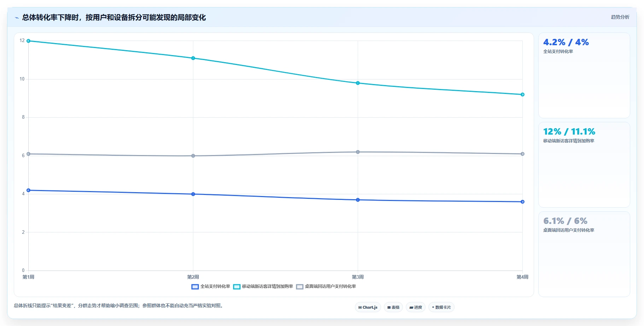Click the cyan legend swatch for 移动端新访客

pyautogui.click(x=237, y=286)
